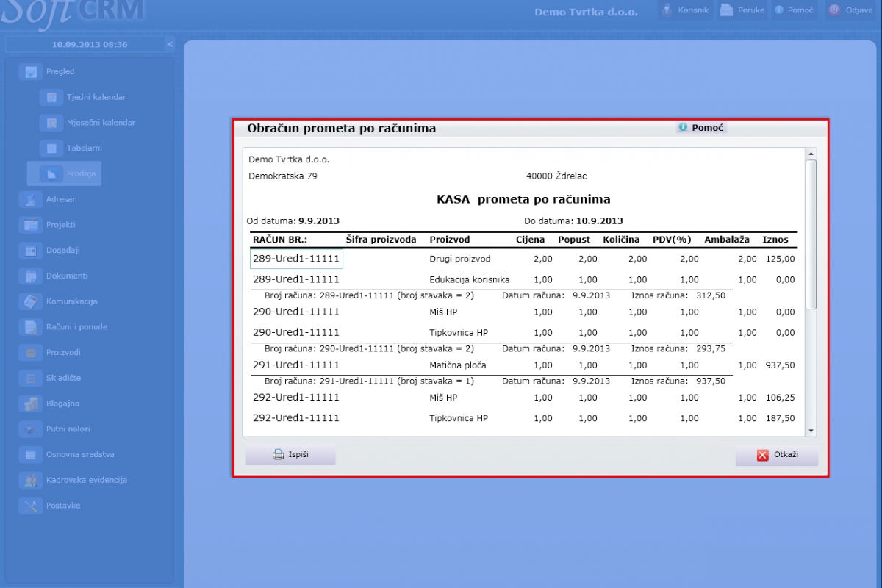
Task: Open the Dokumenti sidebar icon
Action: pyautogui.click(x=31, y=276)
